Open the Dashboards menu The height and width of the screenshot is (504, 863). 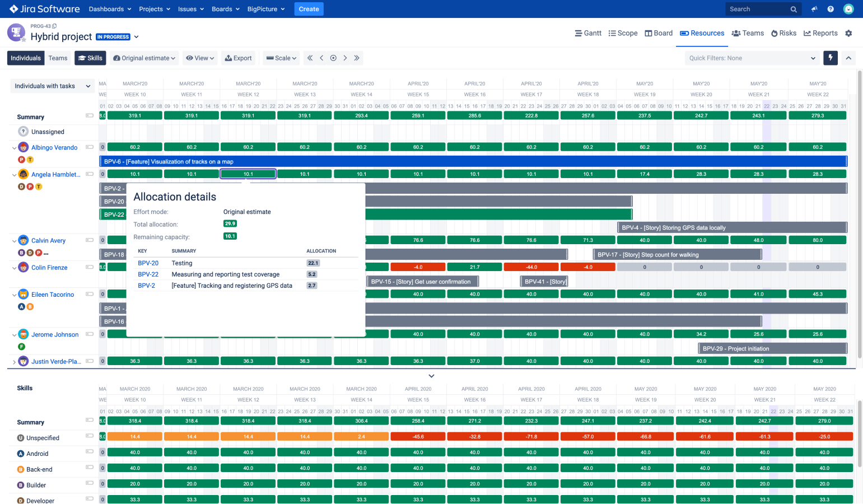(x=110, y=9)
